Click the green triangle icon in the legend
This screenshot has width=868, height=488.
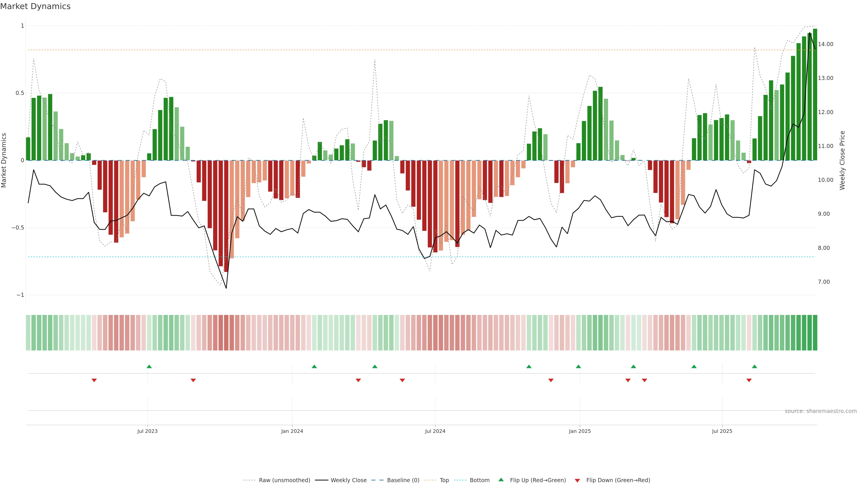point(501,480)
